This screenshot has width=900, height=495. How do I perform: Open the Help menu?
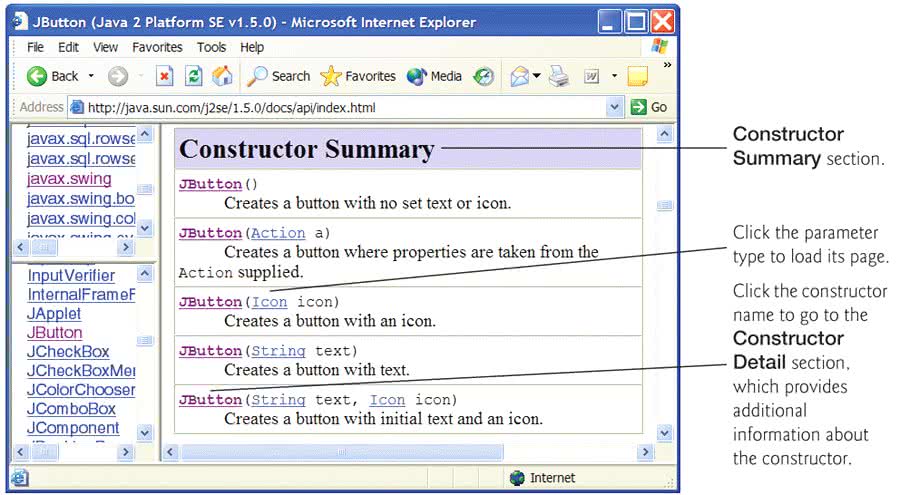(x=252, y=47)
